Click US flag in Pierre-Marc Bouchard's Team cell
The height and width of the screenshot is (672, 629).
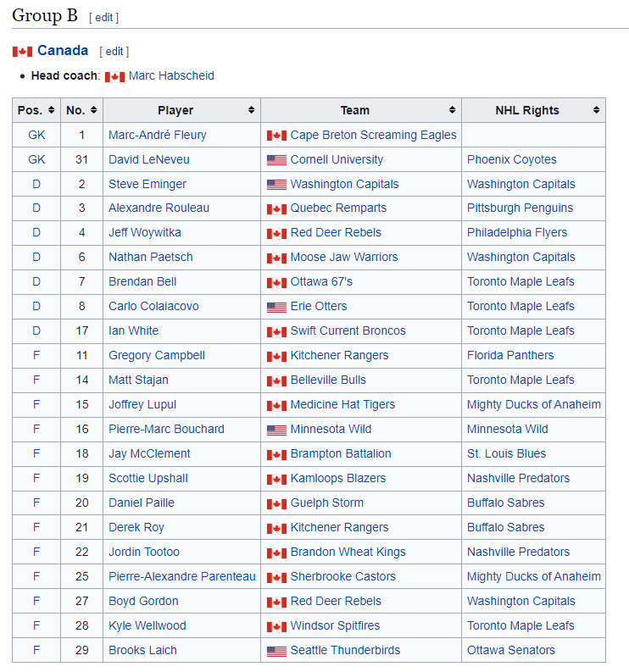(276, 430)
